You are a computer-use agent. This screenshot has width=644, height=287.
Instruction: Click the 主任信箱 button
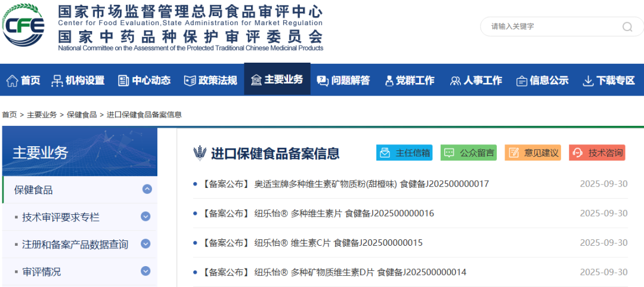click(x=404, y=153)
